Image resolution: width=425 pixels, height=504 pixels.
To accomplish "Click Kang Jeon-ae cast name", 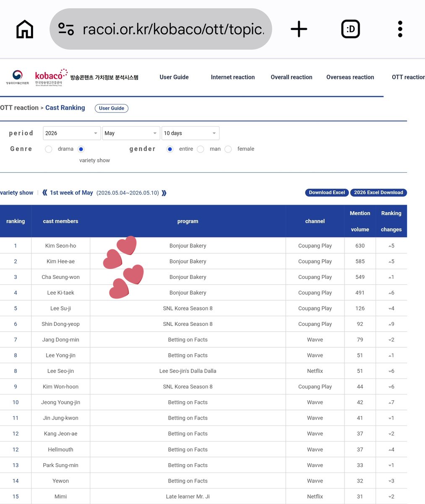I will 60,434.
